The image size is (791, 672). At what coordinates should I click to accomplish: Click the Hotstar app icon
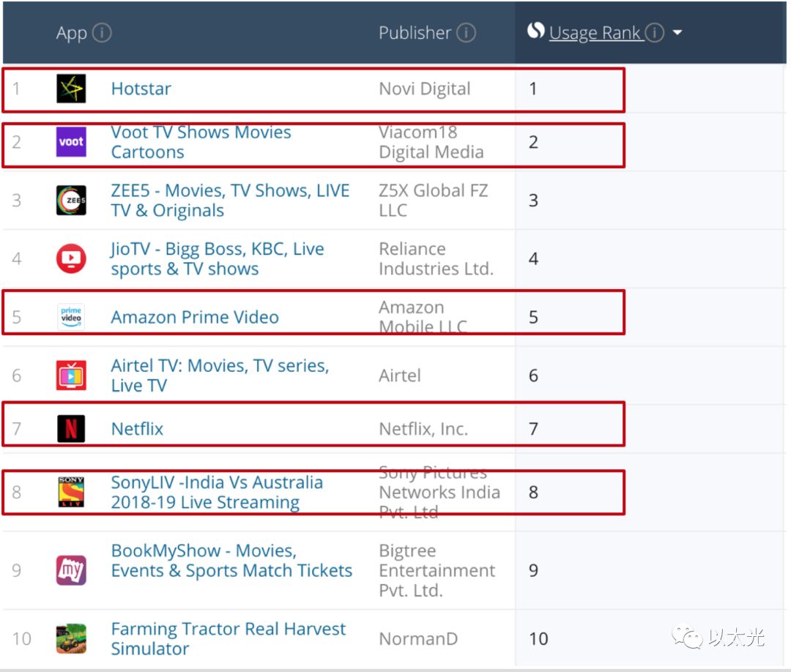pyautogui.click(x=71, y=89)
